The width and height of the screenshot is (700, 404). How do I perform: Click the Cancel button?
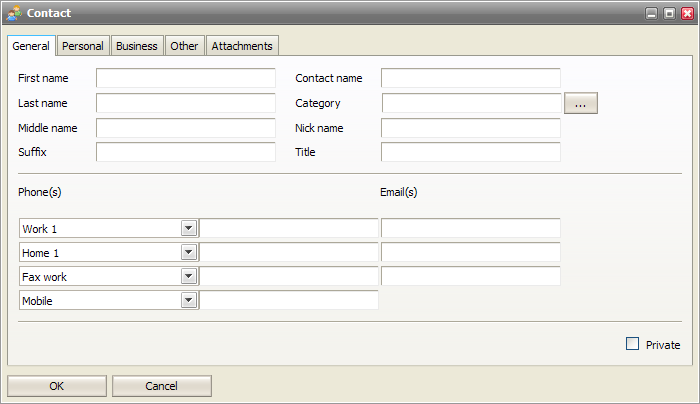point(161,386)
